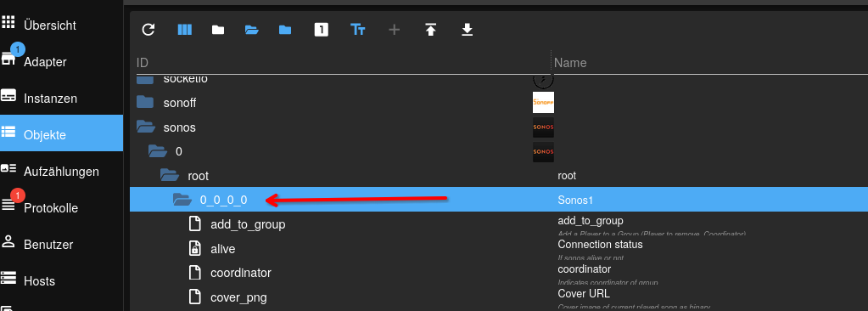The width and height of the screenshot is (868, 311).
Task: Click the download objects arrow icon
Action: click(x=468, y=30)
